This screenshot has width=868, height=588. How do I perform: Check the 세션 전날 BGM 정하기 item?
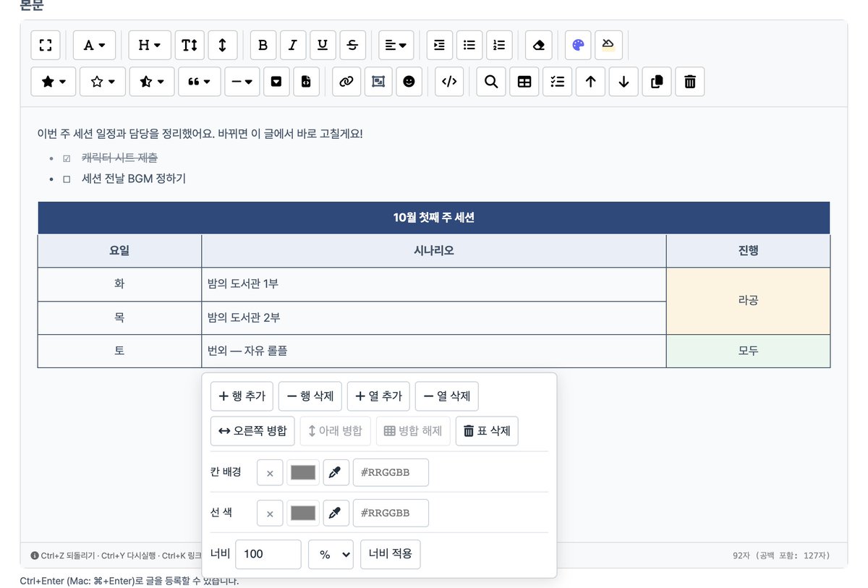click(67, 179)
